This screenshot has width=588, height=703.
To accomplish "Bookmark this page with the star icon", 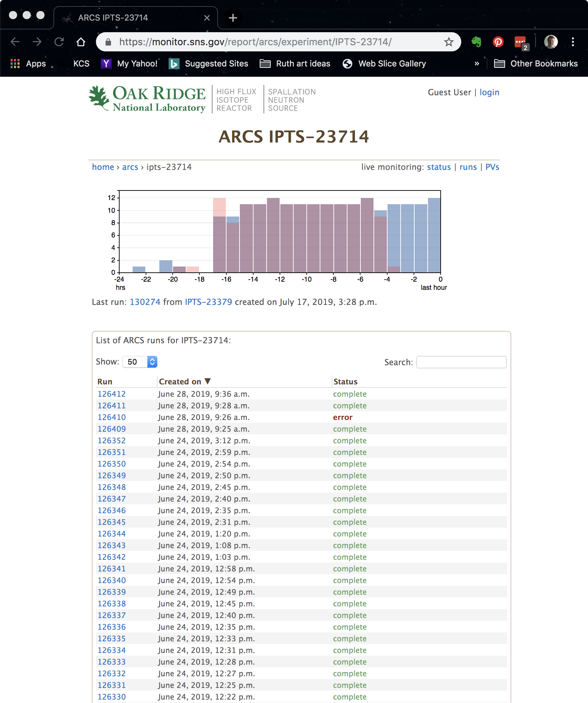I will click(x=449, y=42).
